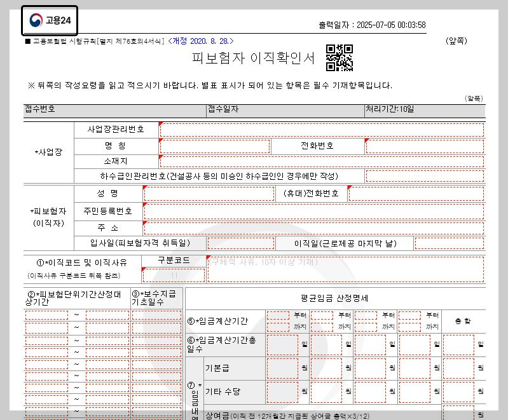Click 총합 column field of 임금계산기간총일수

point(458,345)
